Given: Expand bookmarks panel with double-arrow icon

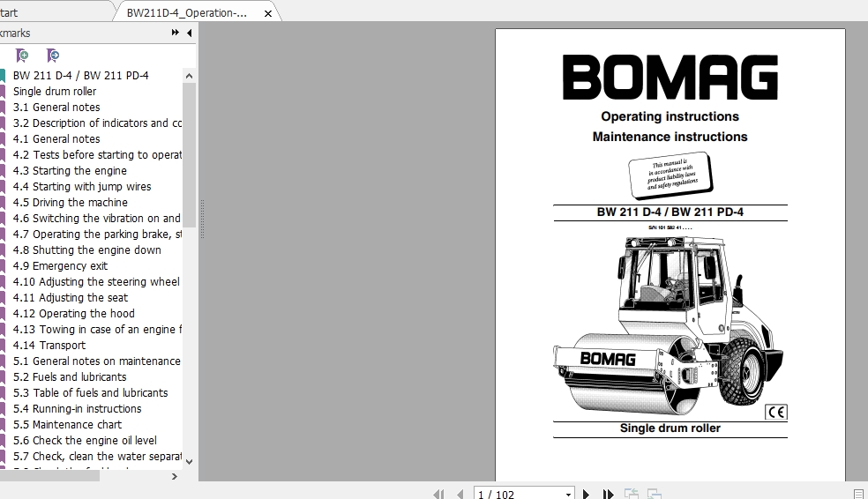Looking at the screenshot, I should tap(175, 33).
